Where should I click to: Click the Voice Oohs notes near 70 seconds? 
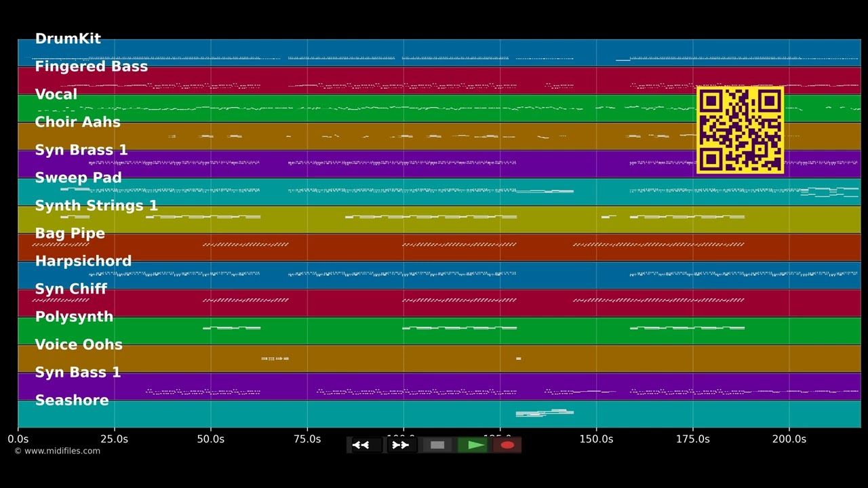pos(275,359)
